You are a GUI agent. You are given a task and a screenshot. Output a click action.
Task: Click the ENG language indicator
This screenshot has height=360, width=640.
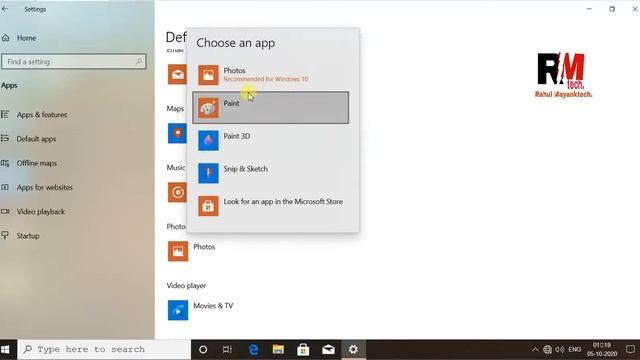[x=575, y=349]
